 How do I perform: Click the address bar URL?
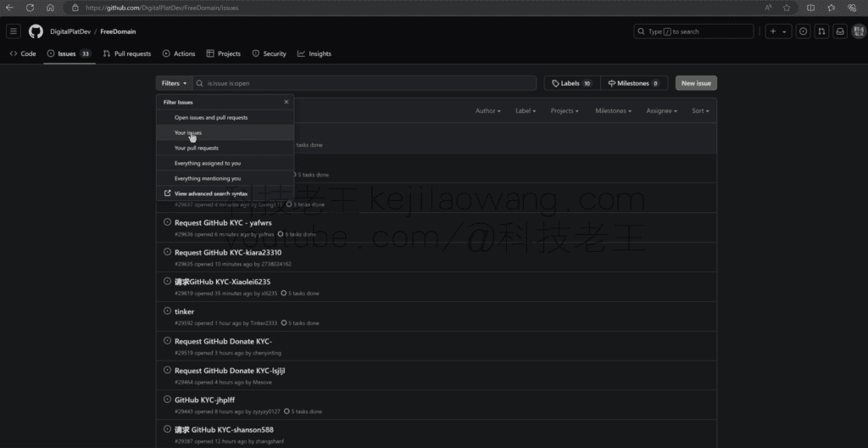tap(163, 8)
